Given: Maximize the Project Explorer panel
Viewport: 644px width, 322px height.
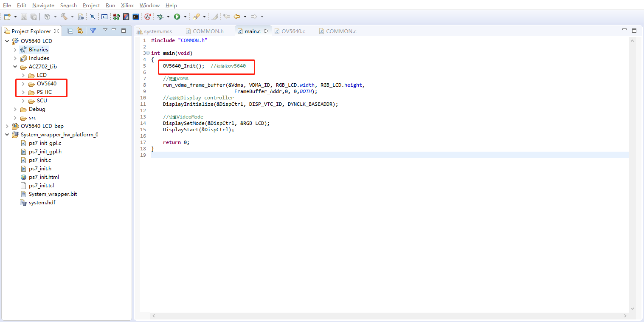Looking at the screenshot, I should click(124, 31).
